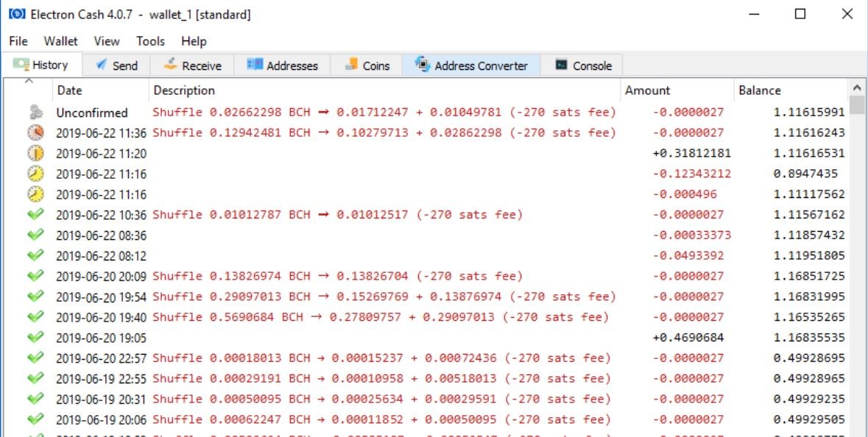The height and width of the screenshot is (437, 868).
Task: Switch to the History tab
Action: pyautogui.click(x=43, y=65)
